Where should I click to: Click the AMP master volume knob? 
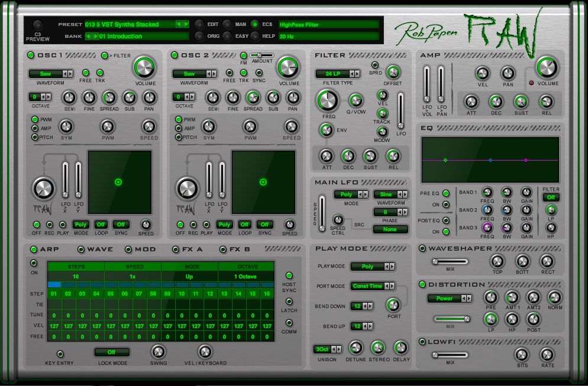coord(547,67)
